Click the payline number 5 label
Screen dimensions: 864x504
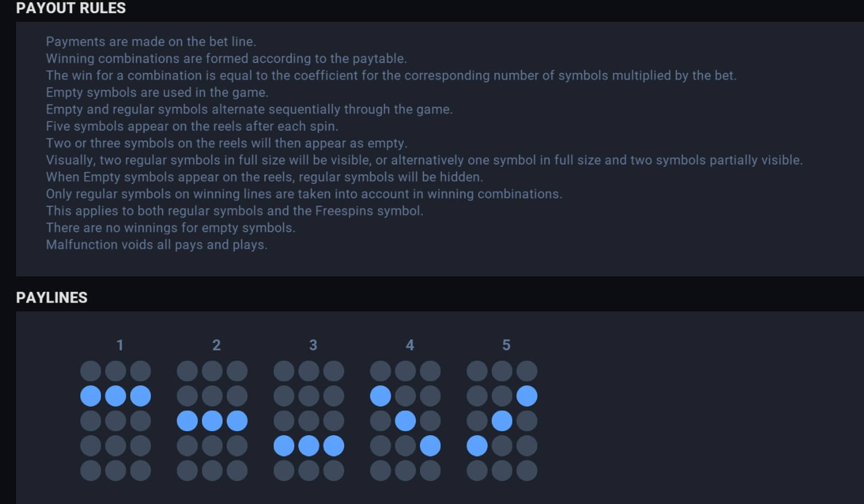coord(506,345)
